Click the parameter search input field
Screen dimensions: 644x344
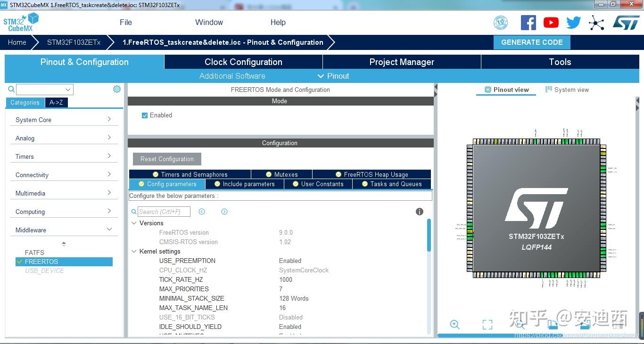164,212
